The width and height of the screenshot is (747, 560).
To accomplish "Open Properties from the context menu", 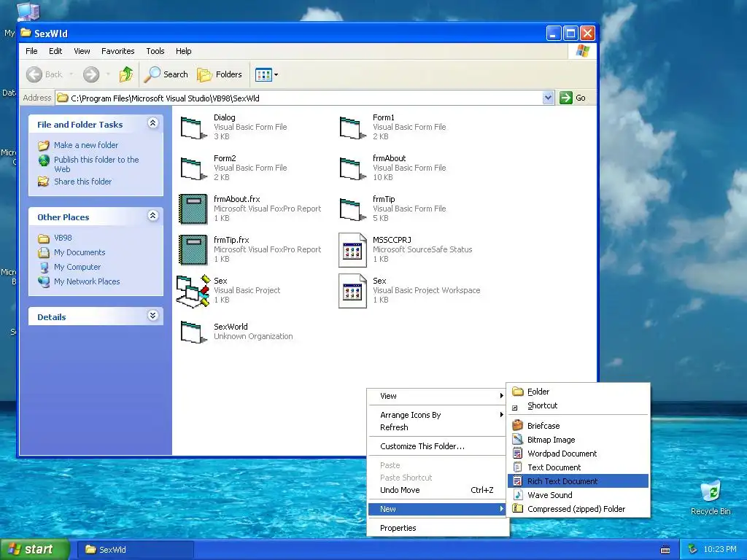I will click(x=438, y=528).
